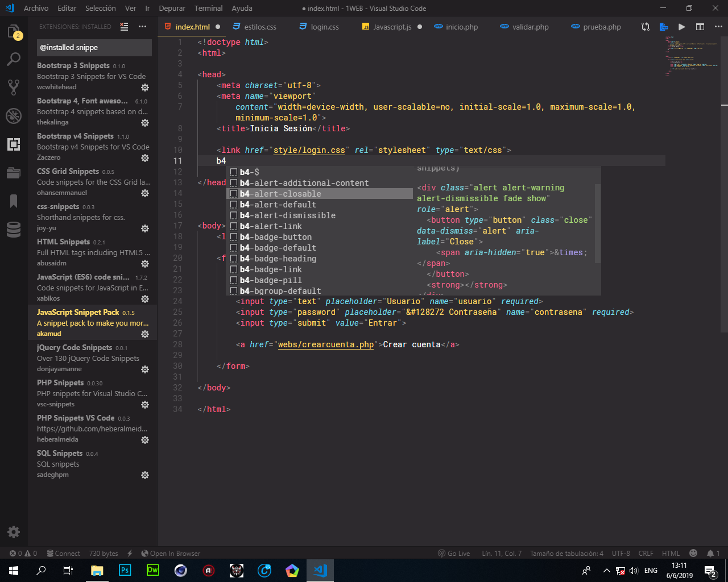Click the suggestion details panel scrollbar
Image resolution: width=728 pixels, height=582 pixels.
pyautogui.click(x=598, y=223)
